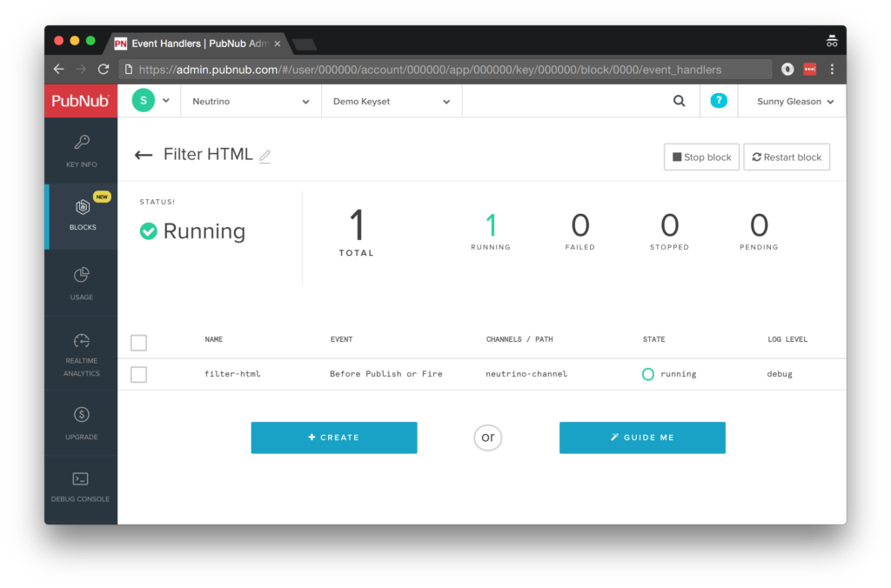
Task: Open help question mark icon
Action: click(x=718, y=101)
